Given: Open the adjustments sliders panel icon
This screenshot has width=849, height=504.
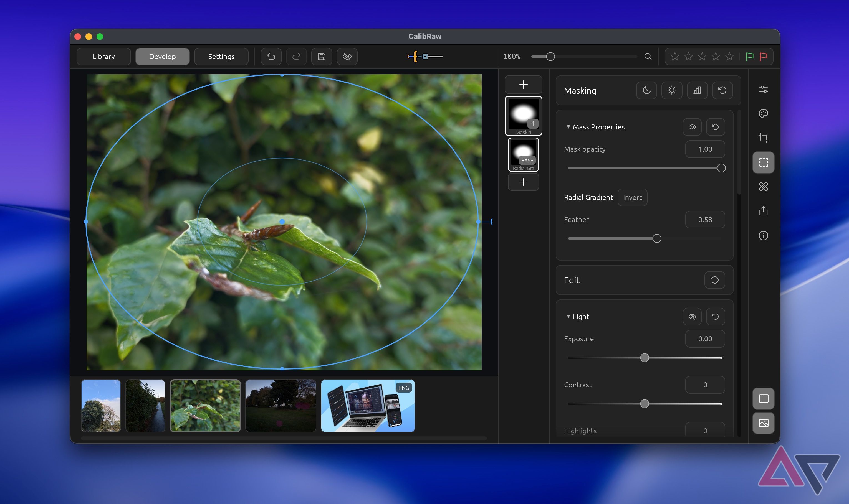Looking at the screenshot, I should pyautogui.click(x=763, y=89).
